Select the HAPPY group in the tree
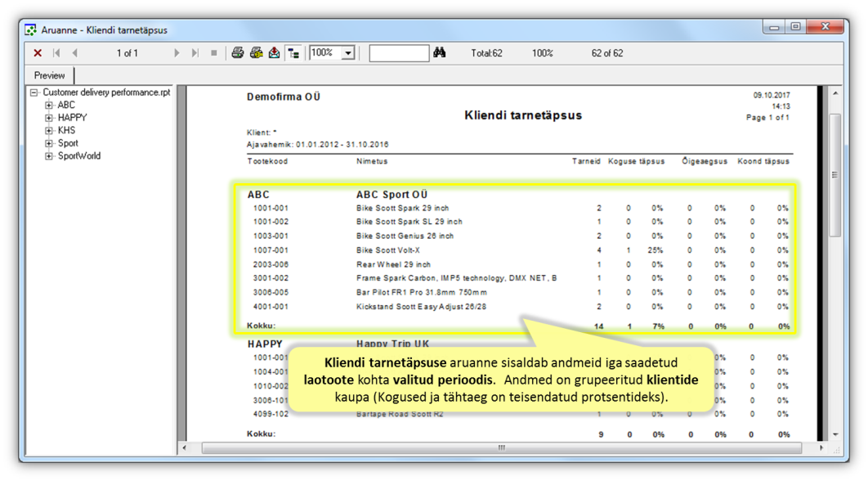The width and height of the screenshot is (868, 481). point(73,118)
